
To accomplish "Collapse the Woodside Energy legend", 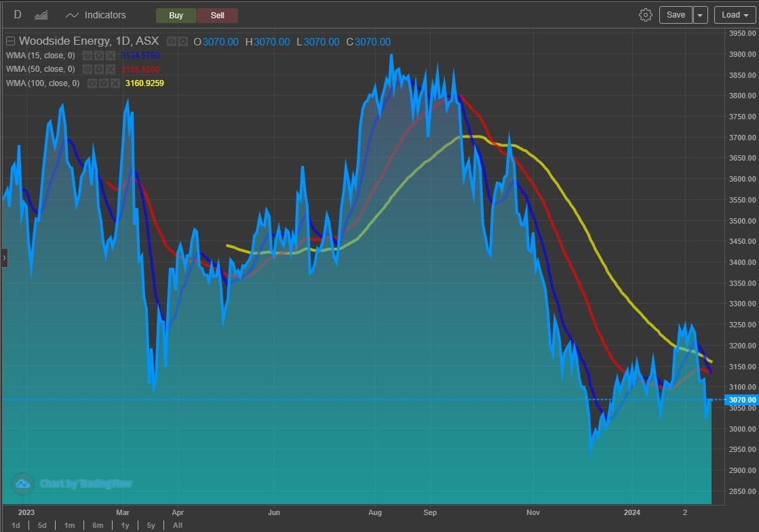I will pyautogui.click(x=10, y=41).
